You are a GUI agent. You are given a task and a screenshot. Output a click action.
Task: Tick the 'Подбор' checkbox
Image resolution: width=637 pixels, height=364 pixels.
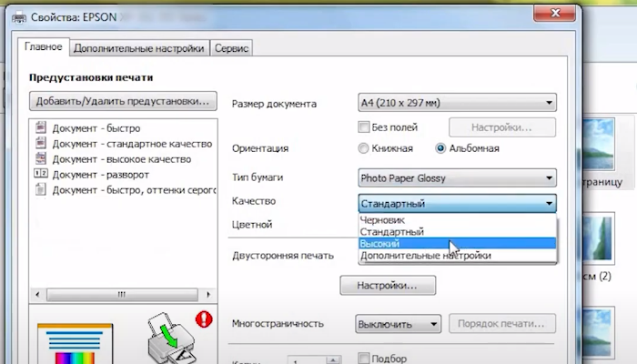tap(364, 359)
